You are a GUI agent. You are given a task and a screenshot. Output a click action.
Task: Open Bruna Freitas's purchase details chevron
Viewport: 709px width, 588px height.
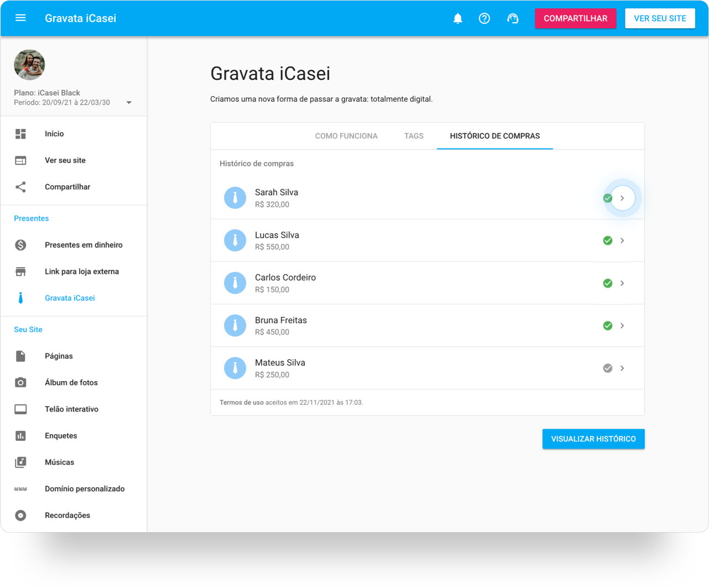[x=623, y=326]
